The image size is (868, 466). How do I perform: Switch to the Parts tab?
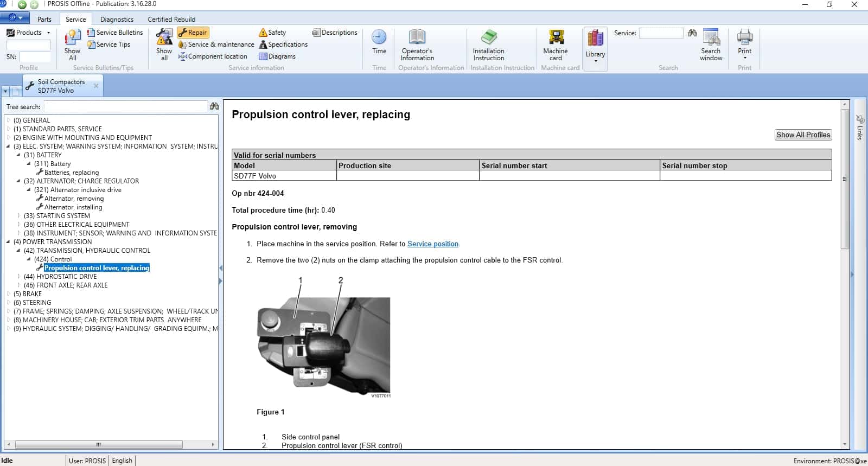(44, 19)
